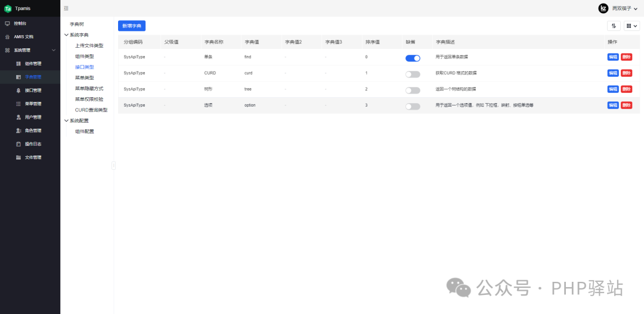The height and width of the screenshot is (314, 644).
Task: Collapse the 系统管理 menu chevron
Action: click(54, 50)
